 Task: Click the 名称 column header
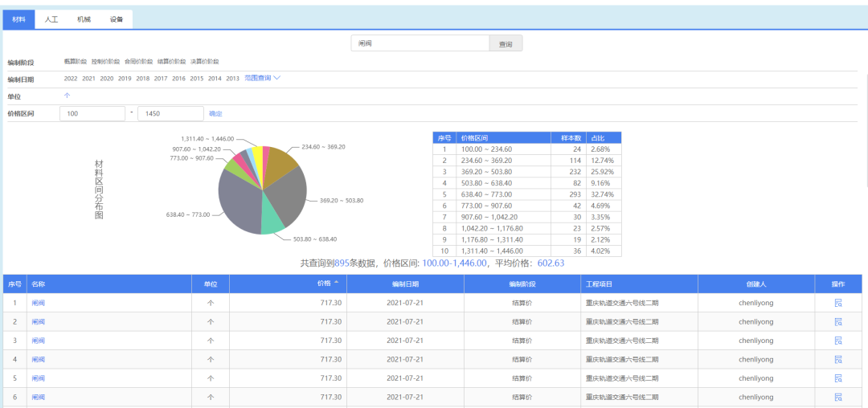109,284
